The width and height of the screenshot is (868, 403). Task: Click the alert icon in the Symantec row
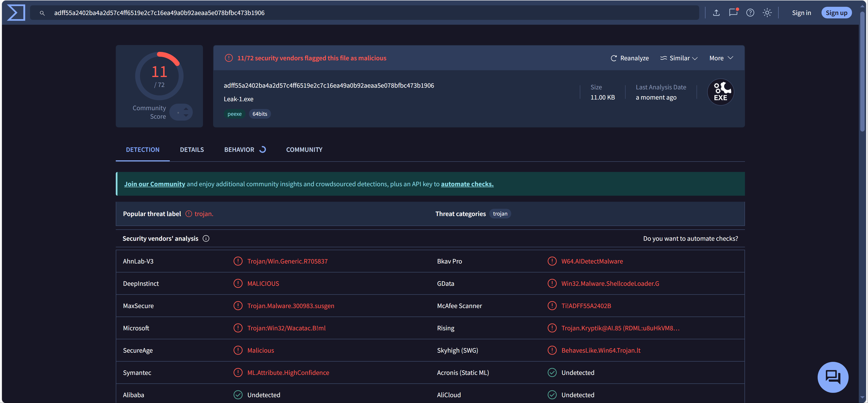click(238, 373)
